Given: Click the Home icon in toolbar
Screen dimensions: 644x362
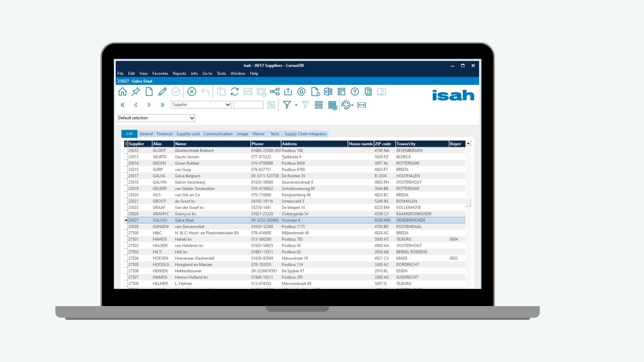Looking at the screenshot, I should pos(122,92).
